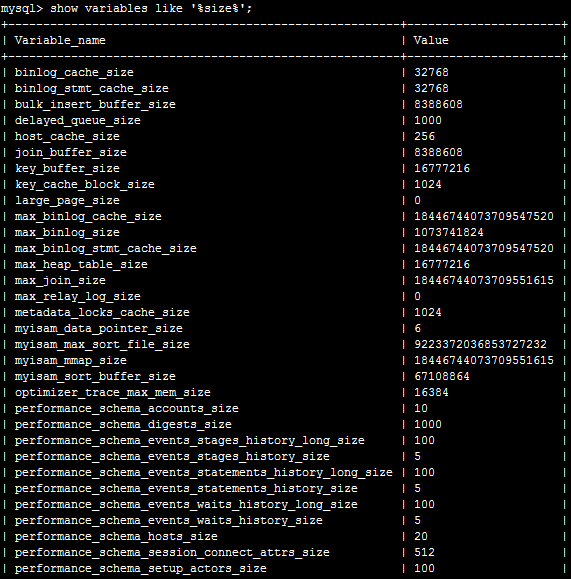Click max_binlog_cache_size value 18446744073709547520
Viewport: 571px width, 579px height.
pyautogui.click(x=483, y=216)
